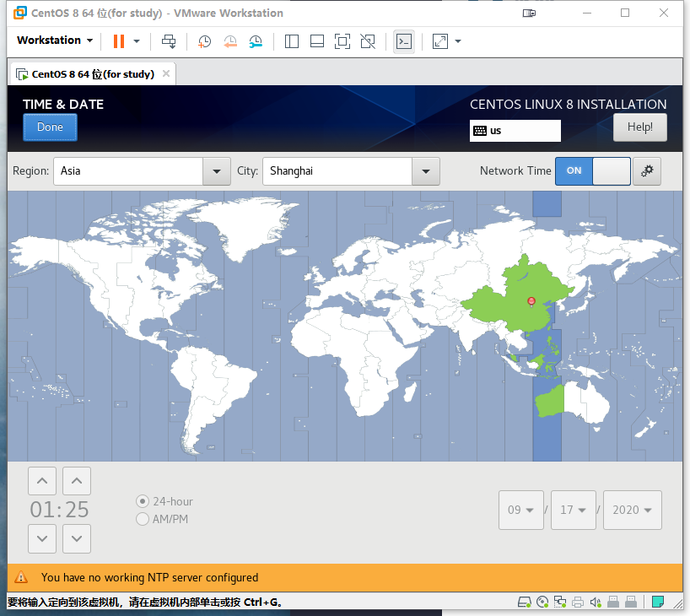The height and width of the screenshot is (616, 690).
Task: Click the no working NTP server message
Action: click(149, 578)
